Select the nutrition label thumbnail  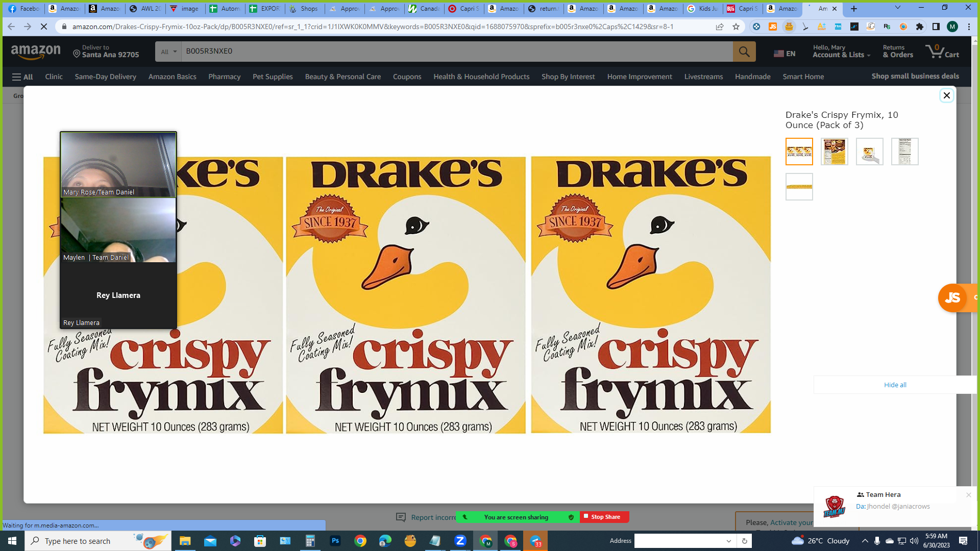pyautogui.click(x=905, y=152)
